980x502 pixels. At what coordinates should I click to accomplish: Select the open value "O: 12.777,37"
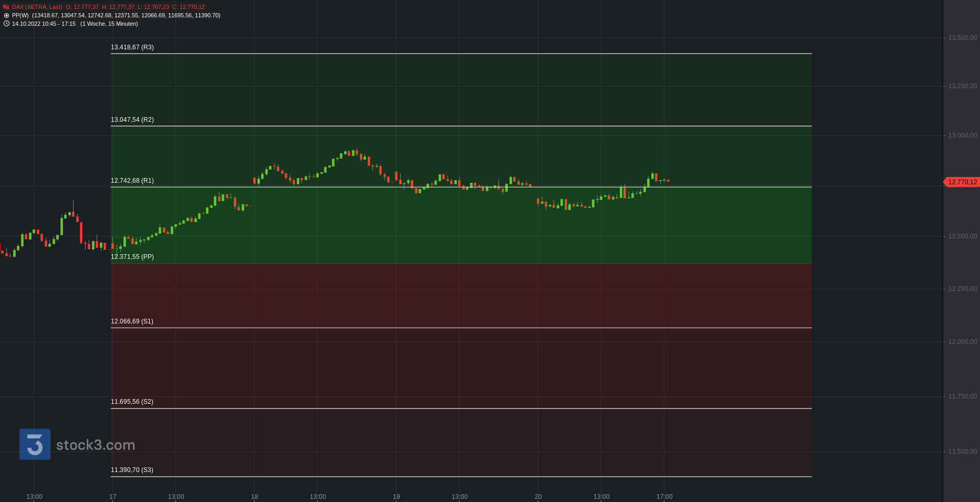pos(82,7)
